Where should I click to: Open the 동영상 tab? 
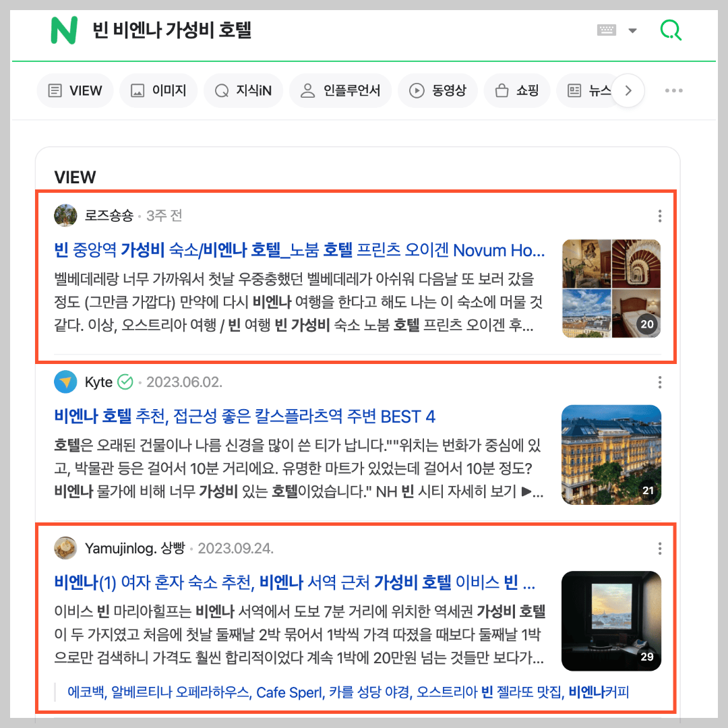[x=438, y=90]
